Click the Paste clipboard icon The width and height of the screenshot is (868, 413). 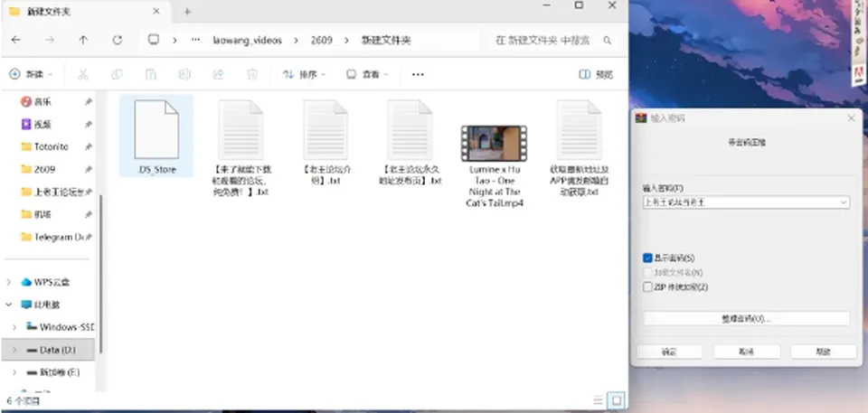[151, 74]
